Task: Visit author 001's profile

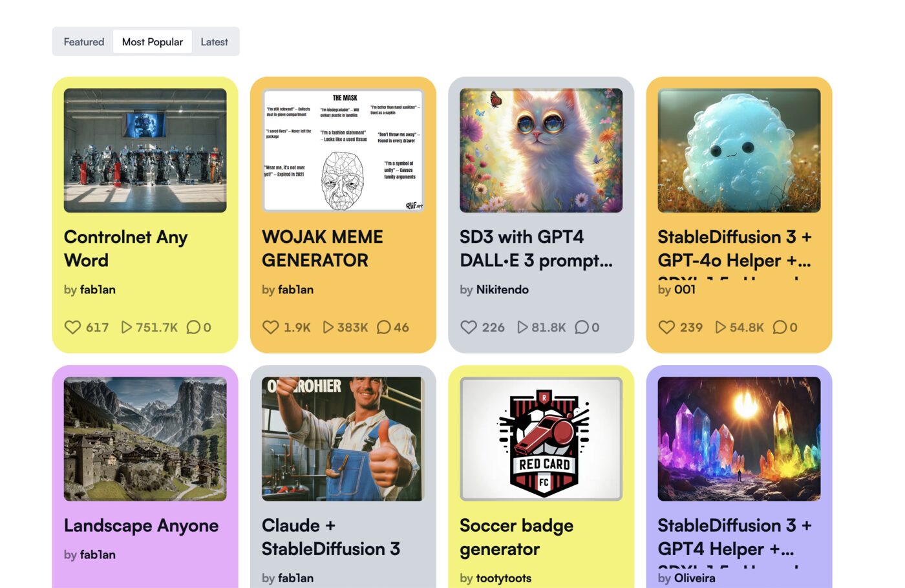Action: (685, 289)
